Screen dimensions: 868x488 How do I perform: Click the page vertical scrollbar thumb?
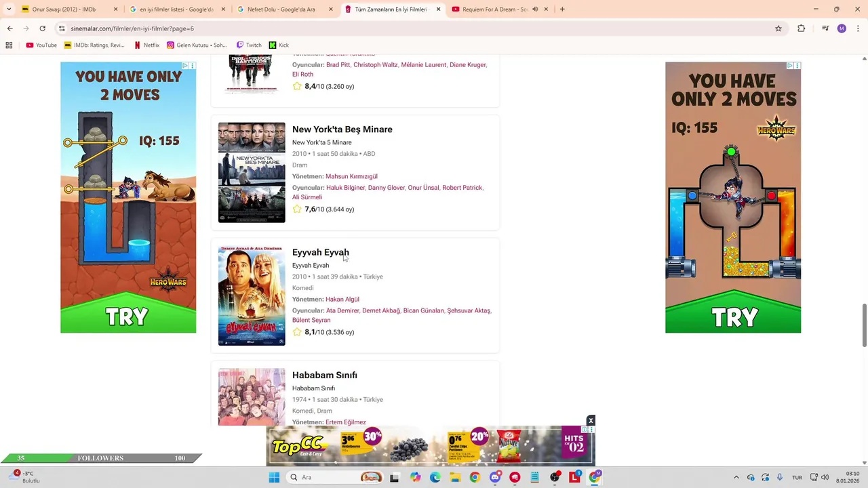coord(864,325)
